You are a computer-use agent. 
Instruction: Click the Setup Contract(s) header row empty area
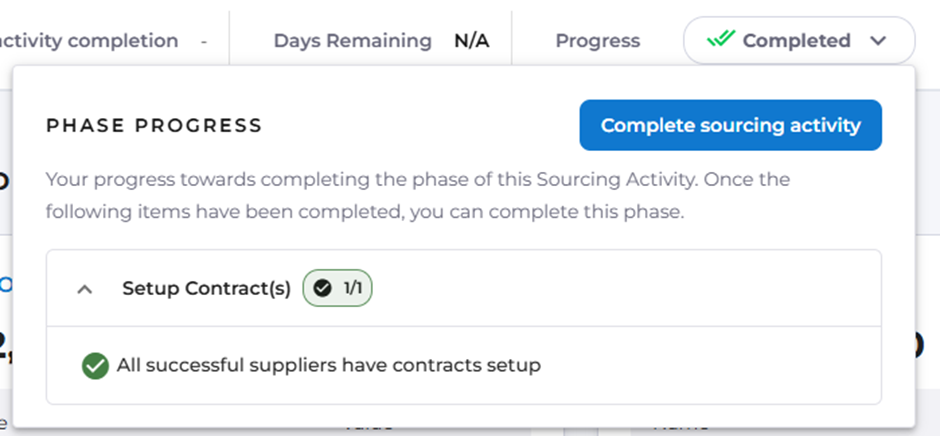[x=620, y=288]
